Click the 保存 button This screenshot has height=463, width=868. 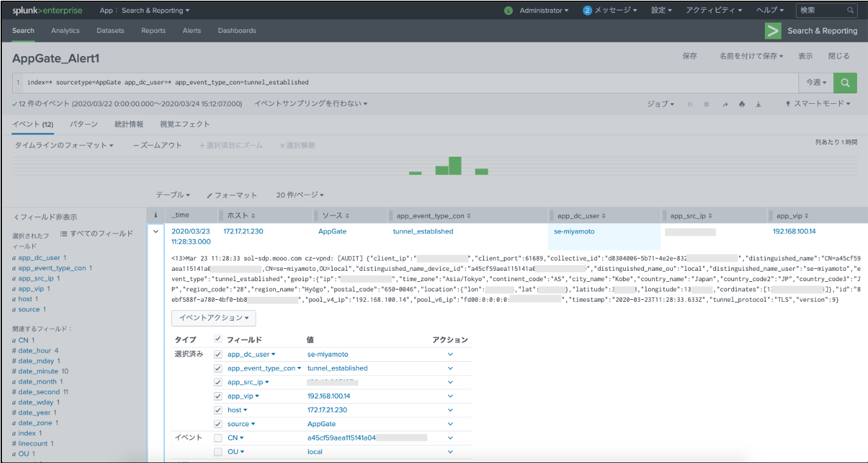coord(690,56)
